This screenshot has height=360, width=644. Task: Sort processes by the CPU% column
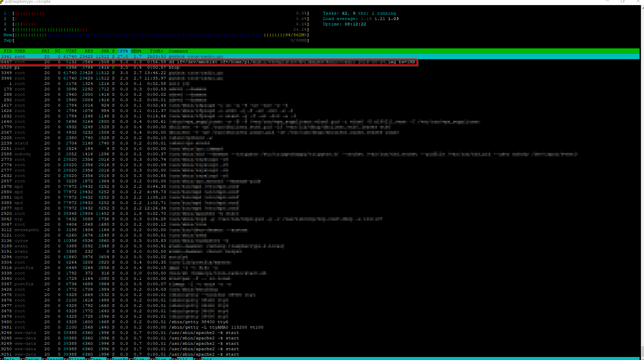[122, 51]
